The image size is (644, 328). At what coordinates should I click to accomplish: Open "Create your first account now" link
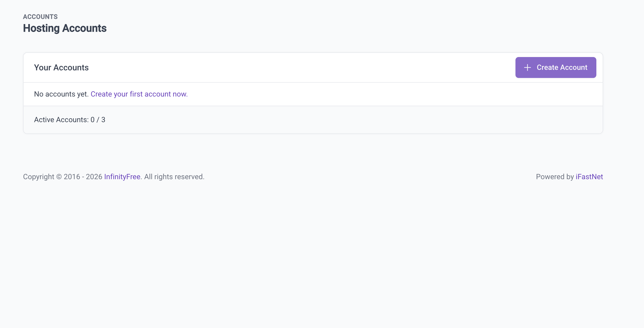click(139, 94)
